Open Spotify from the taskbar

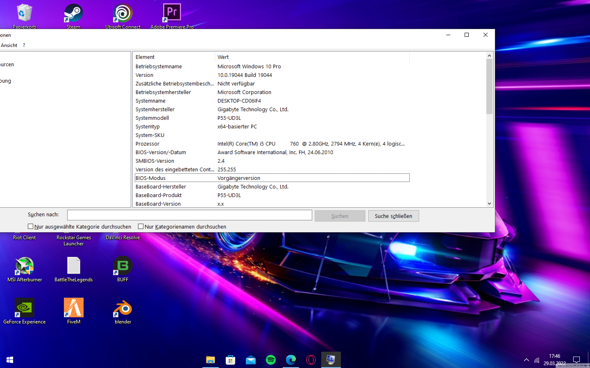(271, 360)
